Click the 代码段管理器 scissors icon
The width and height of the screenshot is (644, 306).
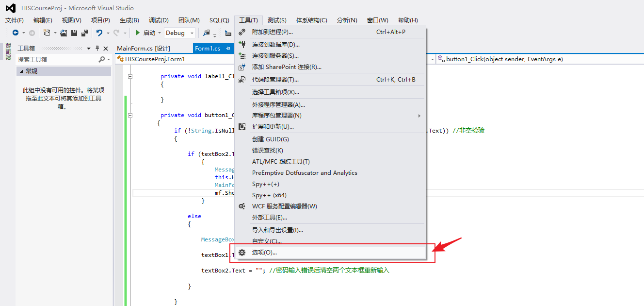[242, 79]
